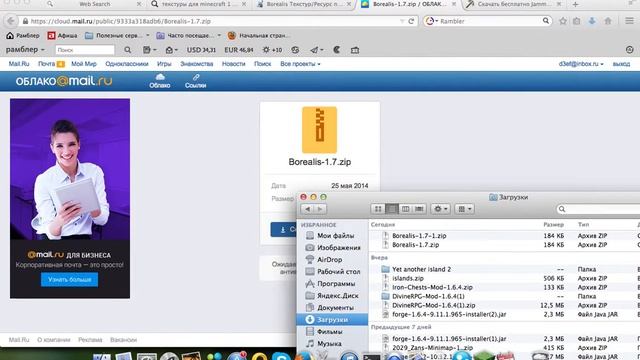Click the Finder window search field
This screenshot has height=360, width=640.
click(598, 209)
